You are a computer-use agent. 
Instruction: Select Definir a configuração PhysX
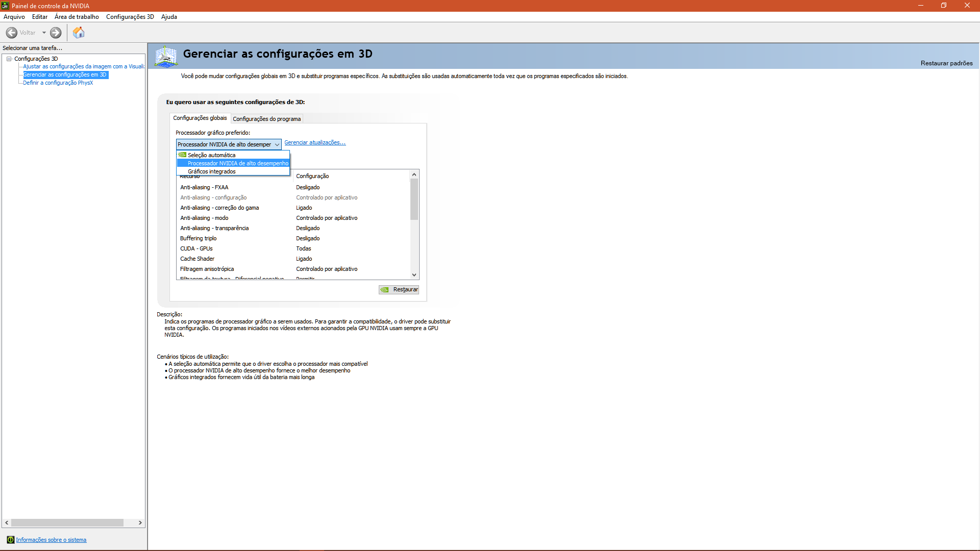(x=58, y=83)
